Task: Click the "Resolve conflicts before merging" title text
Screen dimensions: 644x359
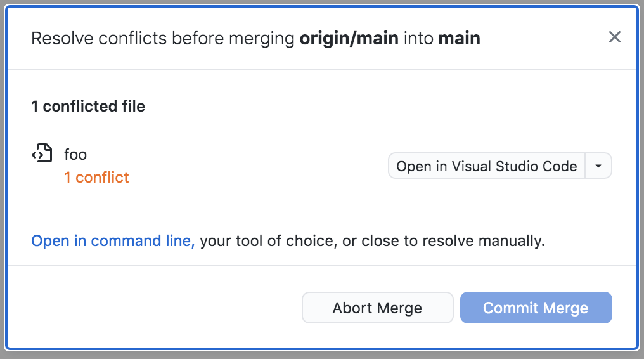Action: 164,39
